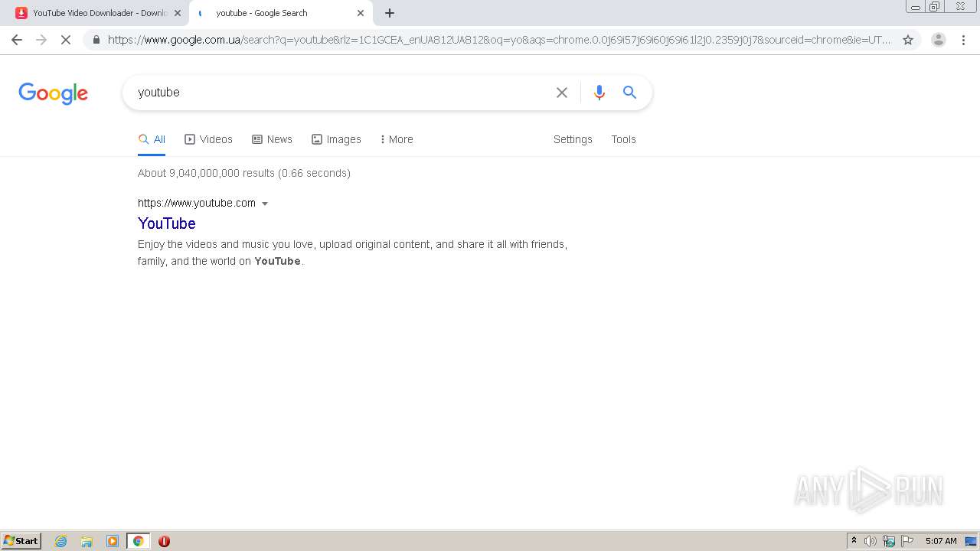Screen dimensions: 980x551
Task: Click the browser address bar URL
Action: pos(499,40)
